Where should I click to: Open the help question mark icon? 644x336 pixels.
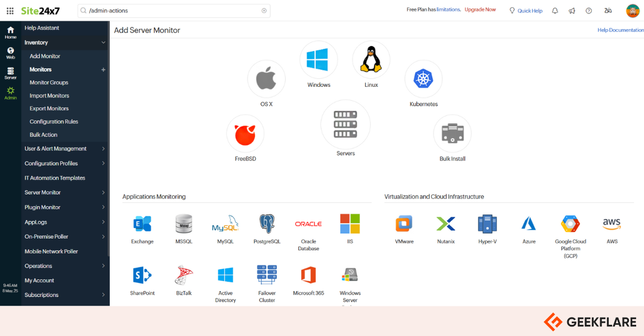click(589, 11)
